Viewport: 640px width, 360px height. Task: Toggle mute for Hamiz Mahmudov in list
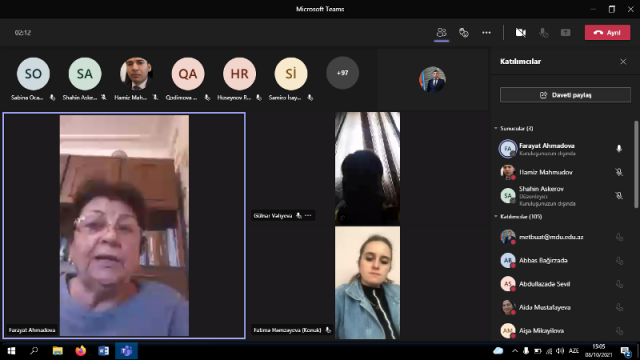click(619, 172)
